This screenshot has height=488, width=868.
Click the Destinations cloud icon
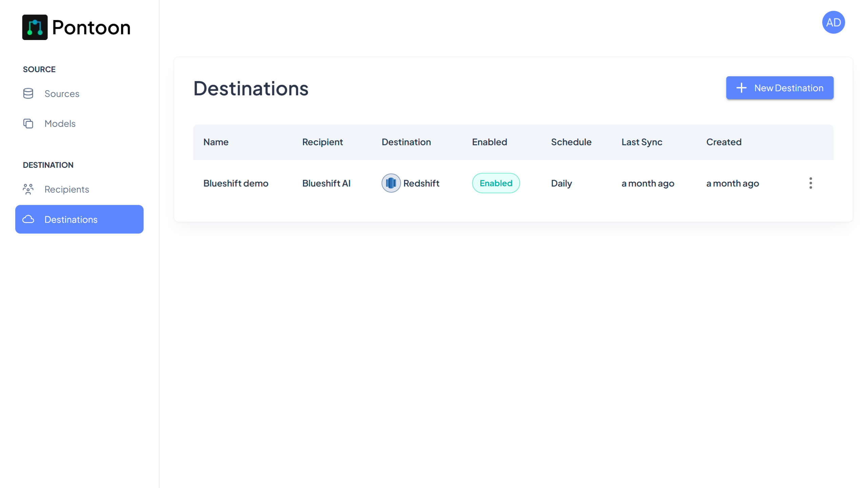28,219
